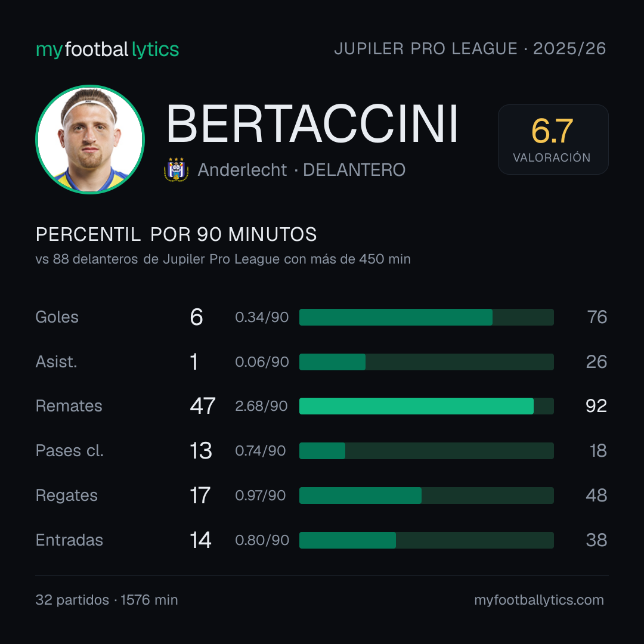Click the 2.68/90 Remates rate

click(x=261, y=406)
